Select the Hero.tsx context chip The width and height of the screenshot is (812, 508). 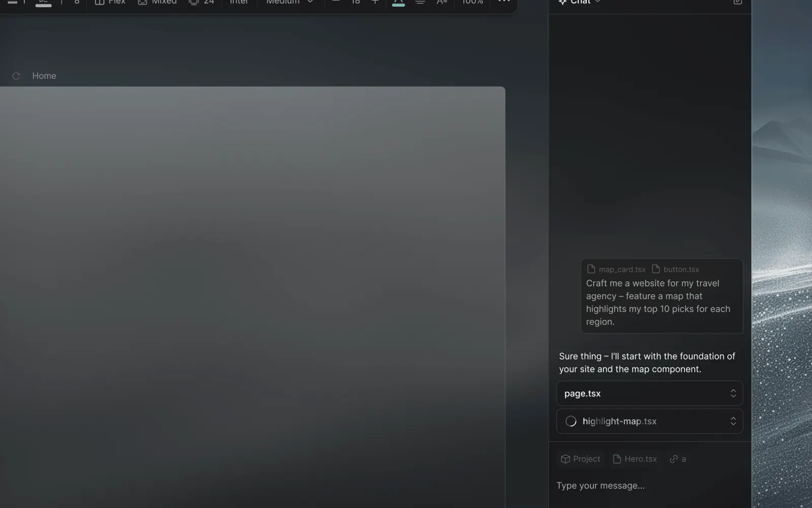[x=635, y=459]
